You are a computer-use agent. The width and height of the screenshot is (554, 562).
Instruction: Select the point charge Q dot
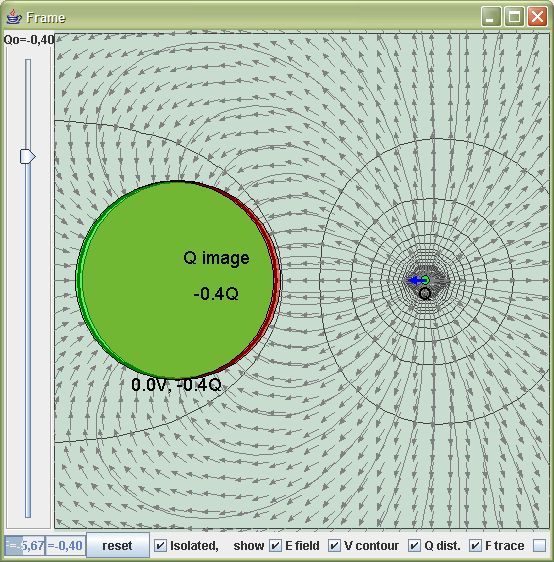[x=425, y=280]
